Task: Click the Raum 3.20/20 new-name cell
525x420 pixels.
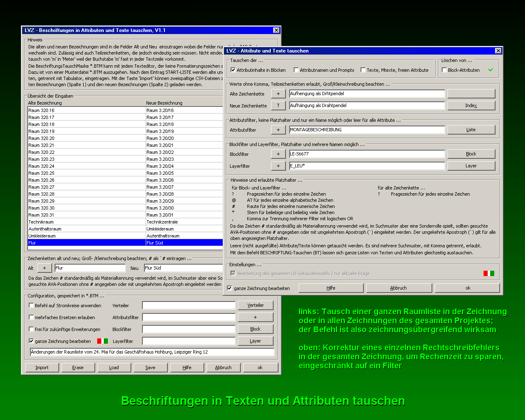Action: [x=184, y=138]
